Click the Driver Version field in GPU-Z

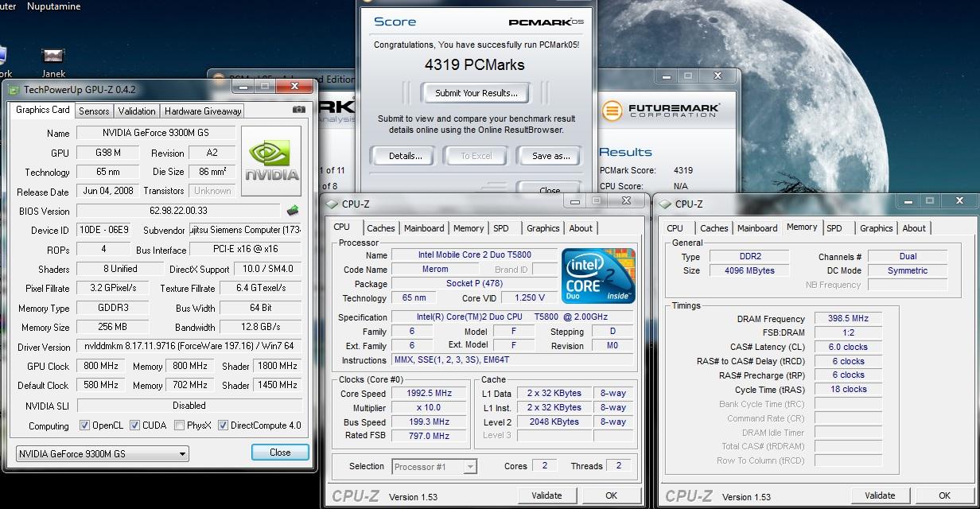189,347
